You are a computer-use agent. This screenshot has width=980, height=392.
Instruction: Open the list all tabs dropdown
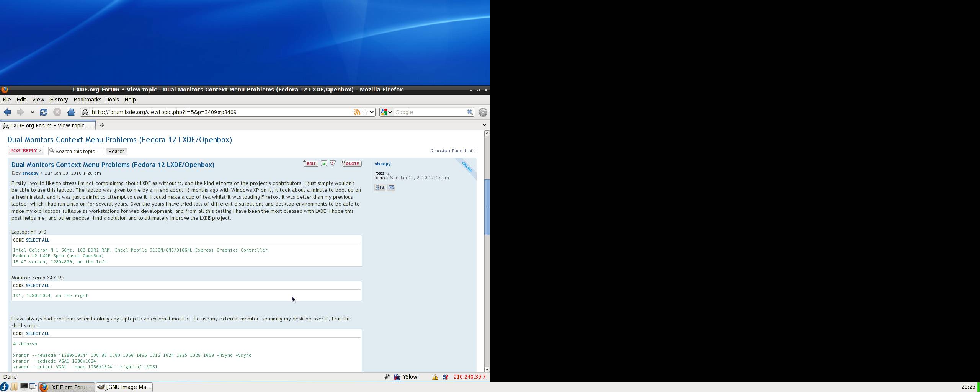484,125
